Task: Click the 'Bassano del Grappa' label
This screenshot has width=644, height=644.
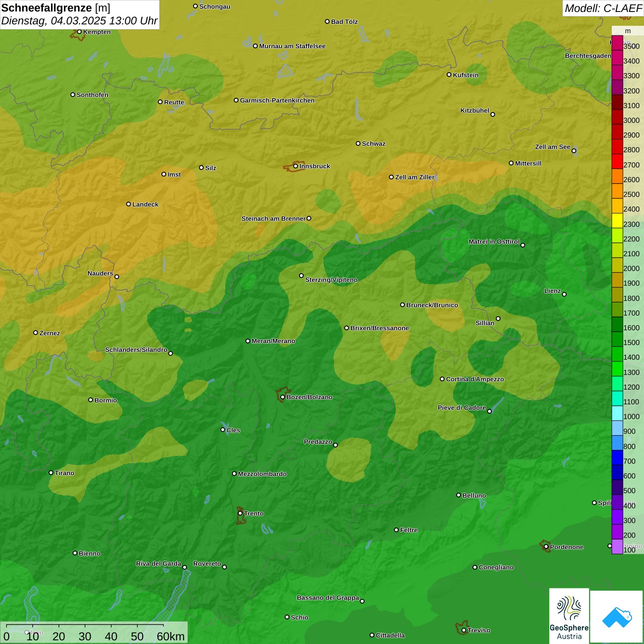Action: [x=328, y=598]
